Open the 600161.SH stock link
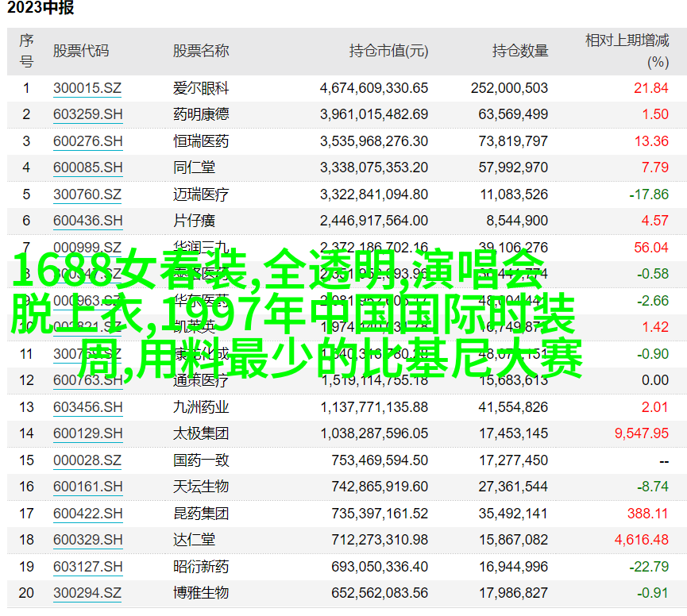This screenshot has height=616, width=687. click(87, 487)
